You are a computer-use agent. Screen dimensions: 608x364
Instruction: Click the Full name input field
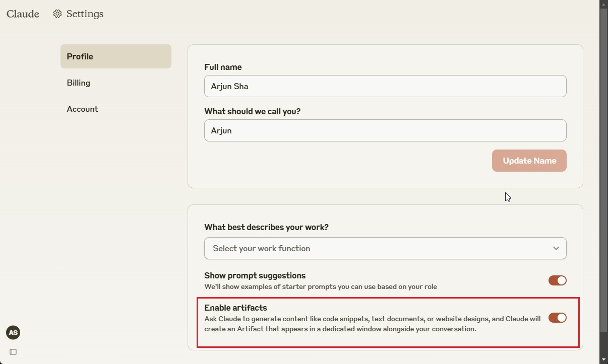pyautogui.click(x=385, y=86)
